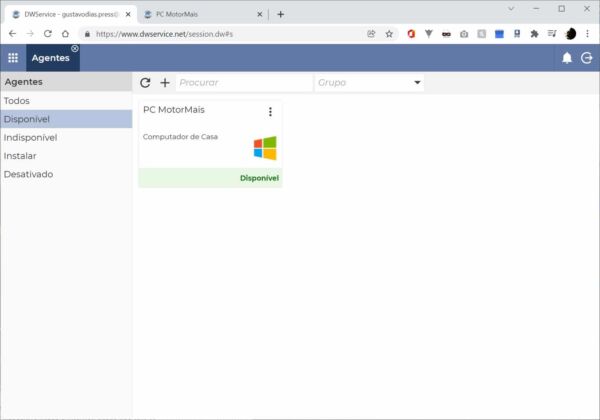Open the DWService apps grid menu
The height and width of the screenshot is (420, 600).
13,58
